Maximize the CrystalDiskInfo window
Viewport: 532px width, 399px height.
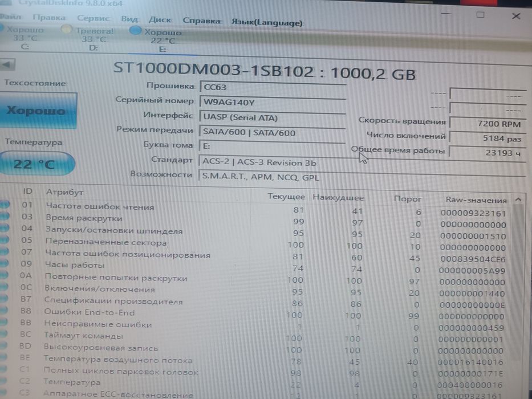pos(480,15)
